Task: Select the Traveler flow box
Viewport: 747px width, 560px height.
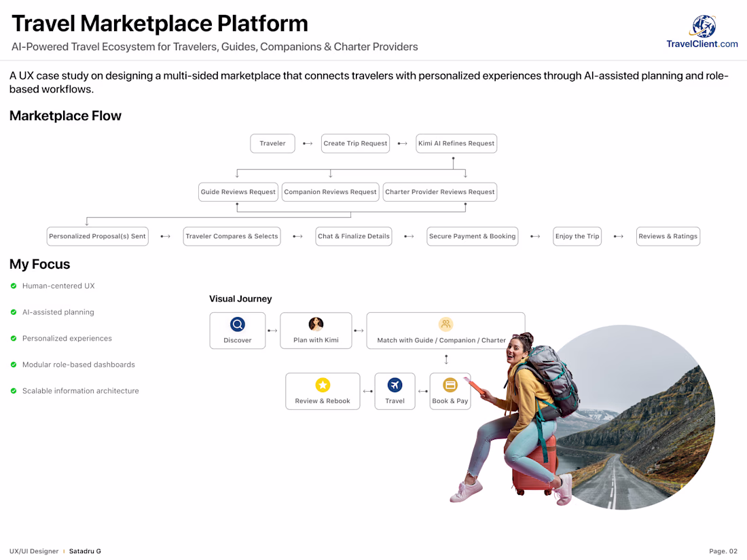Action: tap(272, 143)
